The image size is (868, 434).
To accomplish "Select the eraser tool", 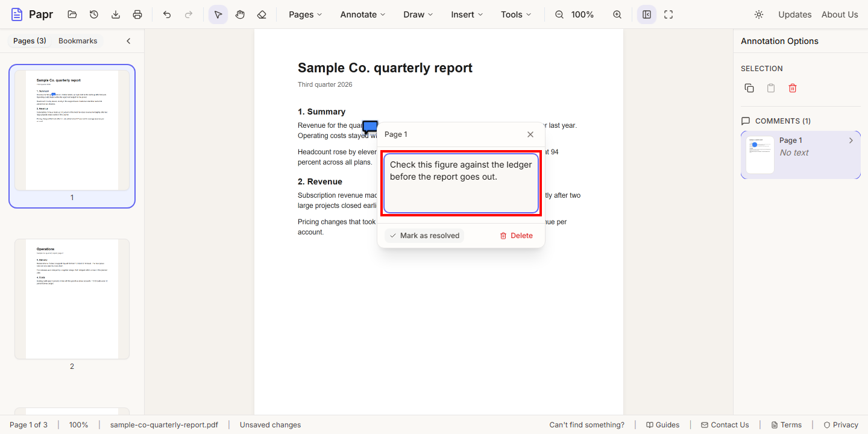I will (262, 14).
